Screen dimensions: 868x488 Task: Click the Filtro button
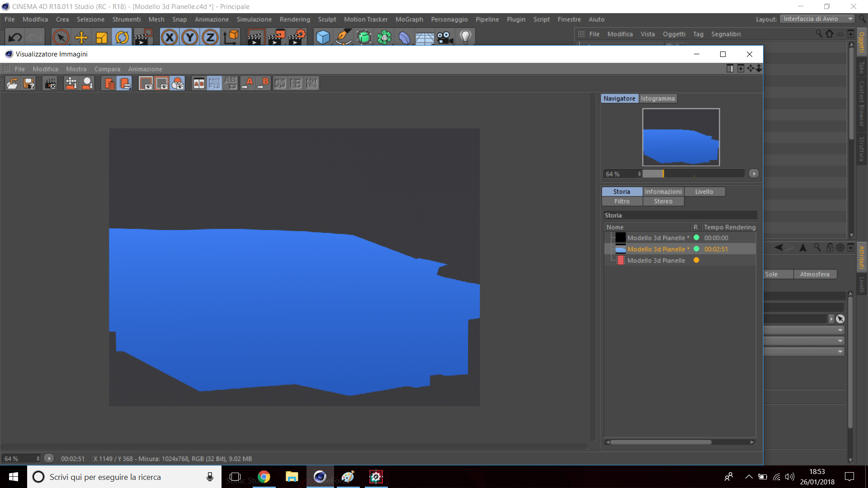click(x=622, y=202)
